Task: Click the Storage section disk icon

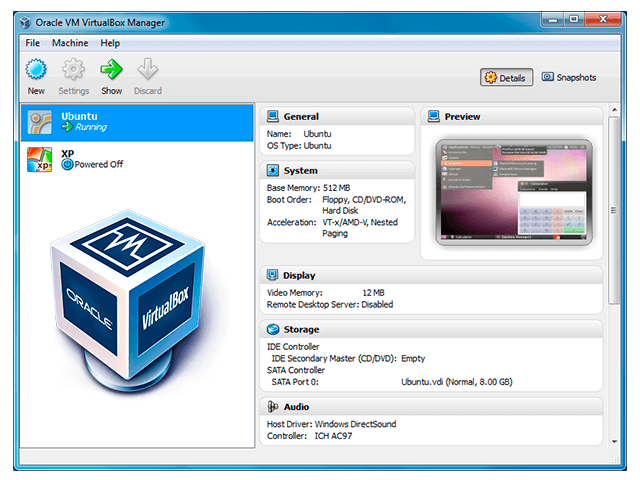Action: 273,329
